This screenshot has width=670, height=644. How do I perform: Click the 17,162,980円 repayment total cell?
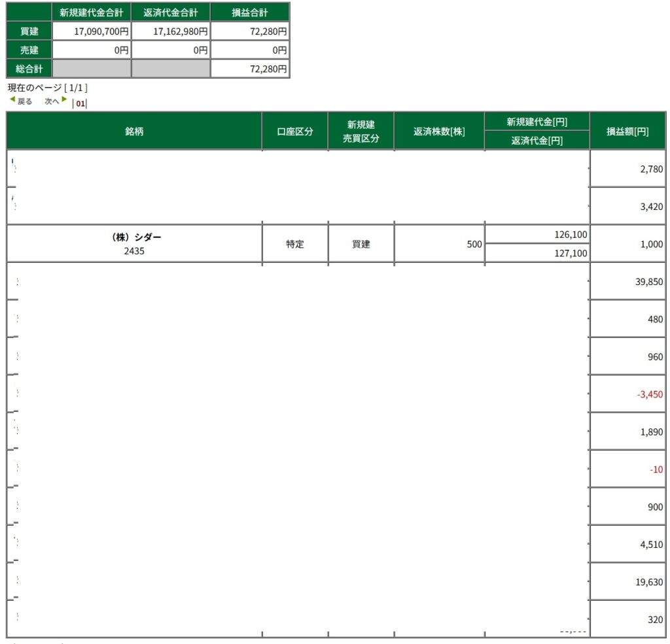tap(171, 31)
